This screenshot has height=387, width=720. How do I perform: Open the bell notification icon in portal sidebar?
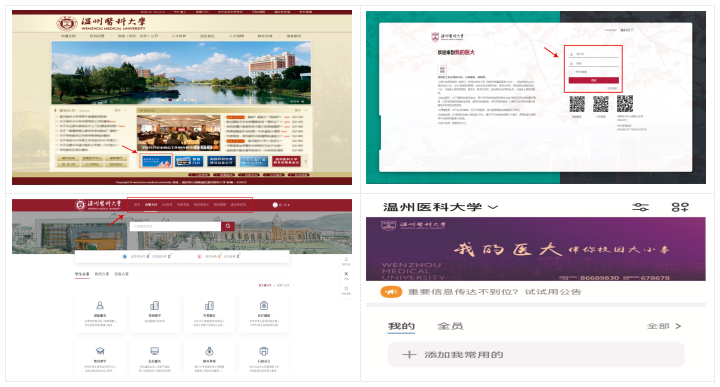tap(346, 260)
